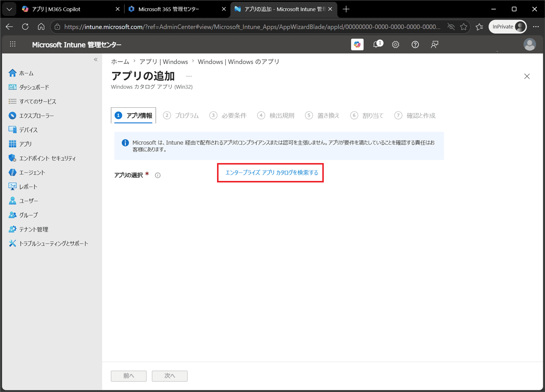Open the browser tab search dropdown

(9, 9)
